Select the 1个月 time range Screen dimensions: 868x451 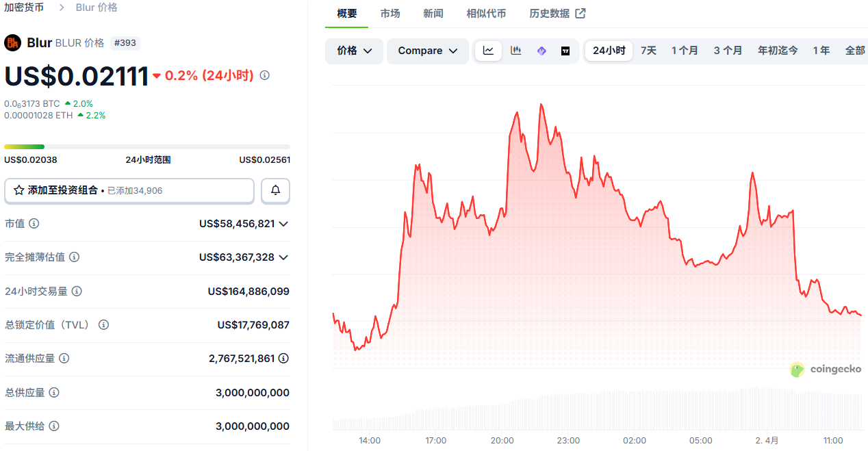(x=685, y=51)
